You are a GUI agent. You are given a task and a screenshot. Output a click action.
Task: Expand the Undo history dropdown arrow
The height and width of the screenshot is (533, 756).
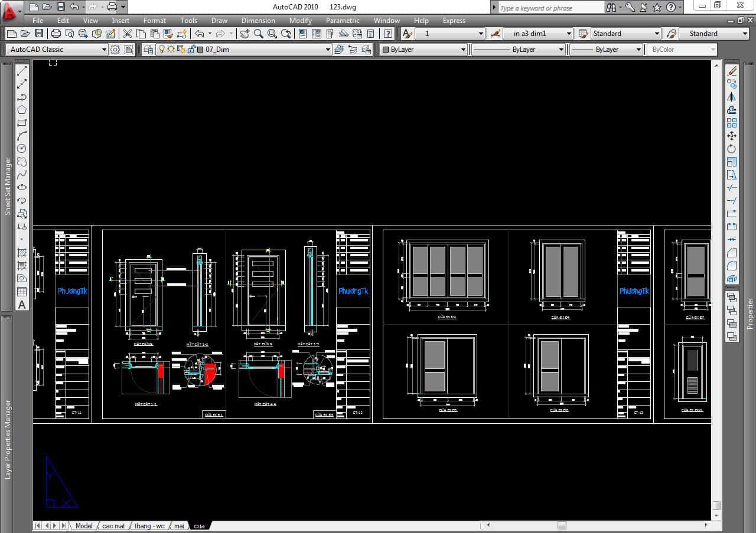[x=210, y=34]
